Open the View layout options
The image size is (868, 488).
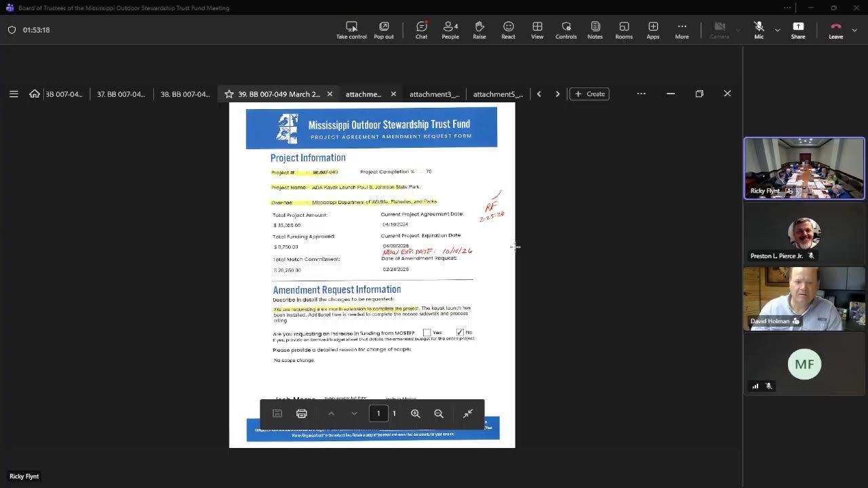[537, 30]
